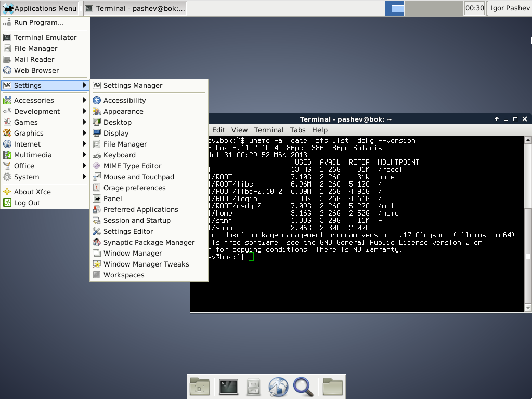Click the Terminal taskbar window button

[x=135, y=8]
